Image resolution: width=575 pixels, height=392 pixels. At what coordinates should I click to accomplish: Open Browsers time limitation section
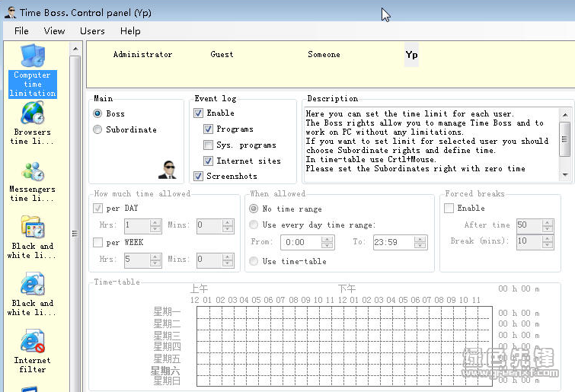(32, 123)
